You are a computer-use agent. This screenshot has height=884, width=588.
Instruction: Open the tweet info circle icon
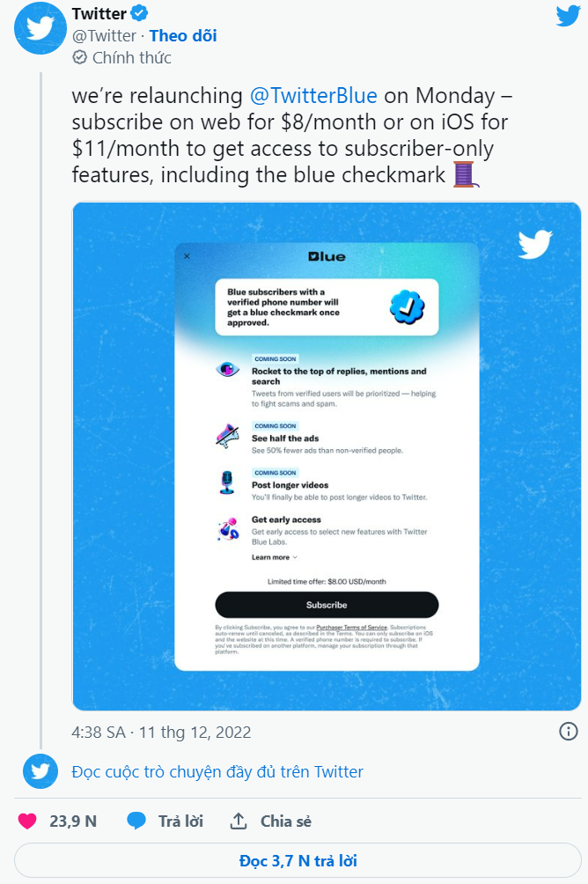pos(568,731)
